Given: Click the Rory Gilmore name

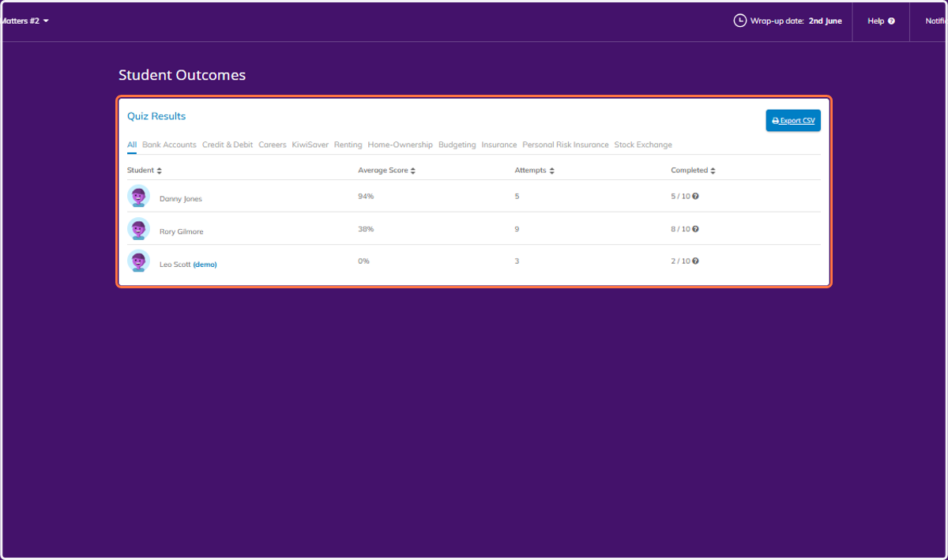Looking at the screenshot, I should [182, 232].
